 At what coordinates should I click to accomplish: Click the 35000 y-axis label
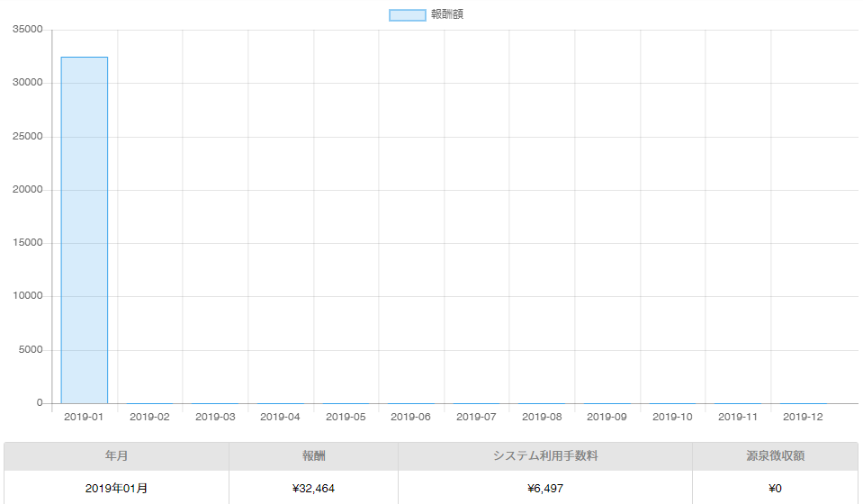28,30
